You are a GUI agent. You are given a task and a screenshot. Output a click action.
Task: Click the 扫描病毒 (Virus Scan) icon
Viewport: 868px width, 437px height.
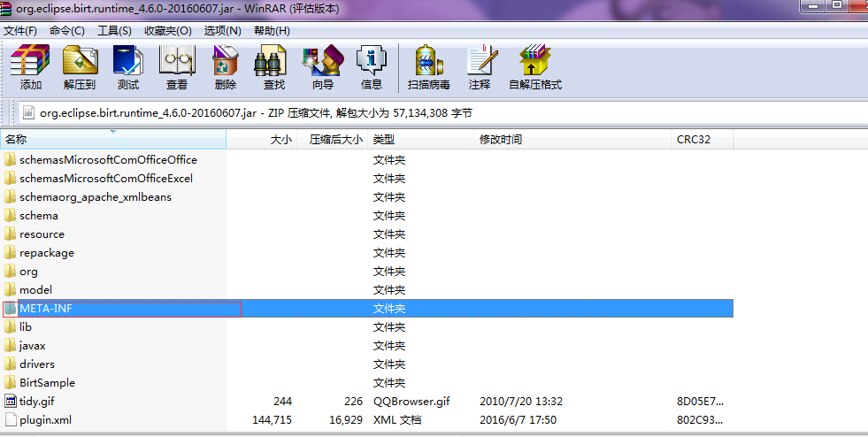[428, 60]
